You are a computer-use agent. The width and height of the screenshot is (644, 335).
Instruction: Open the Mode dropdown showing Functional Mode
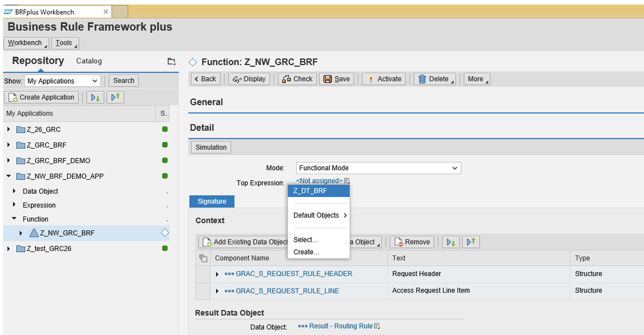click(x=379, y=168)
